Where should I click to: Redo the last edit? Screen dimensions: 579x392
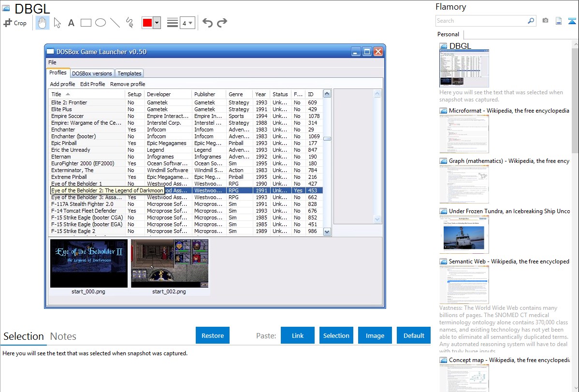(222, 23)
